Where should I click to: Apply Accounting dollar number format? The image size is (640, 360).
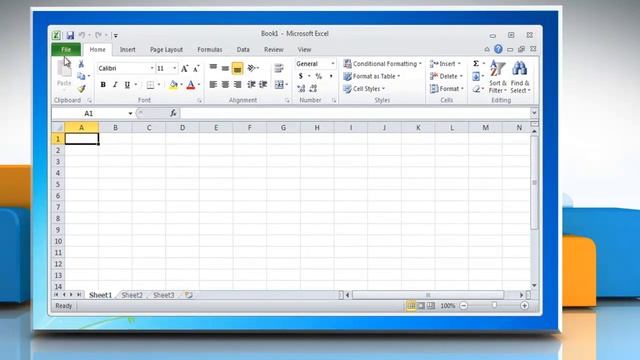[301, 76]
